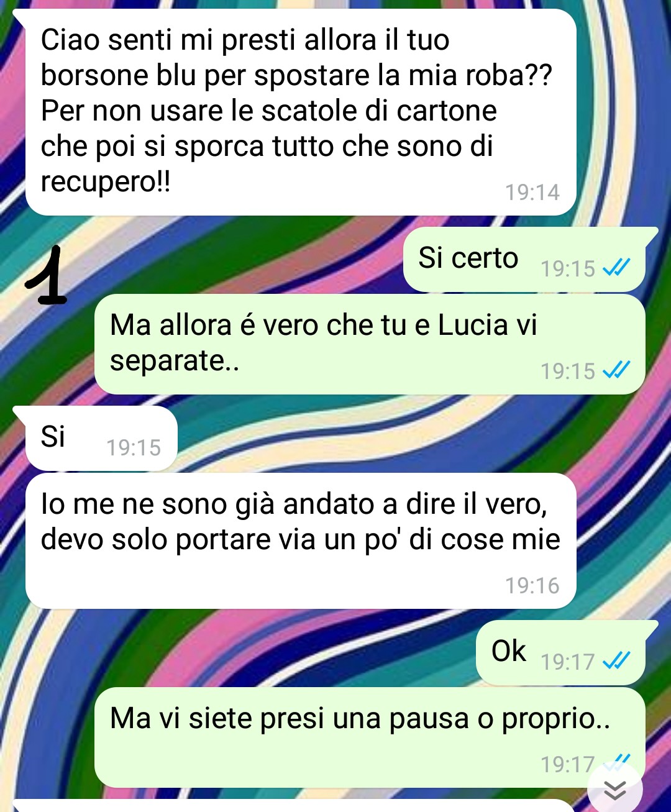Select the 'Ok' outgoing bubble
Viewport: 671px width, 812px height.
tap(566, 652)
